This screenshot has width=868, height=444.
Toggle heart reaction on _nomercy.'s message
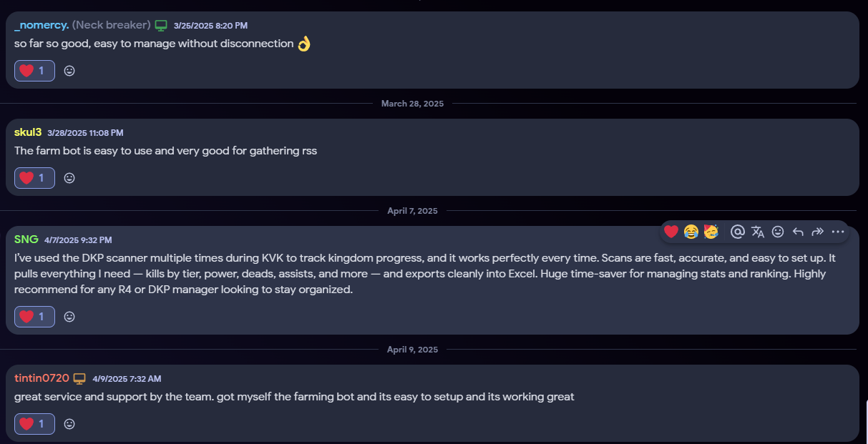(x=34, y=71)
